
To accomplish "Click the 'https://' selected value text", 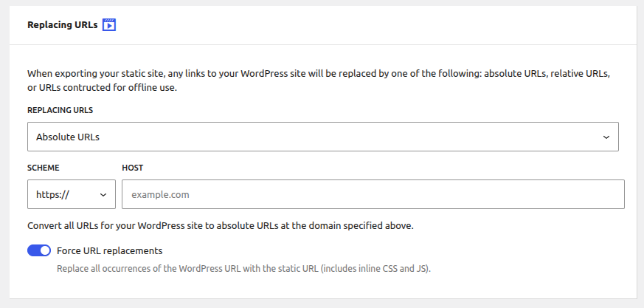I will [53, 195].
